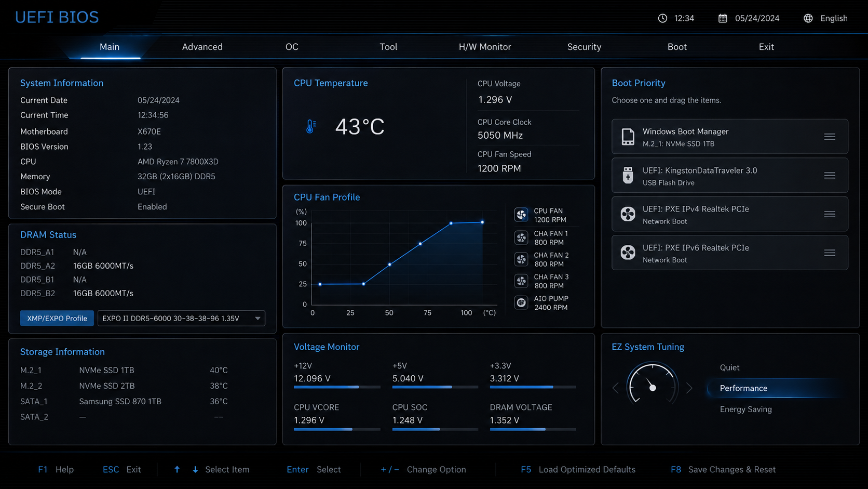Select the CHA FAN 1 icon
The height and width of the screenshot is (489, 868).
click(x=521, y=237)
